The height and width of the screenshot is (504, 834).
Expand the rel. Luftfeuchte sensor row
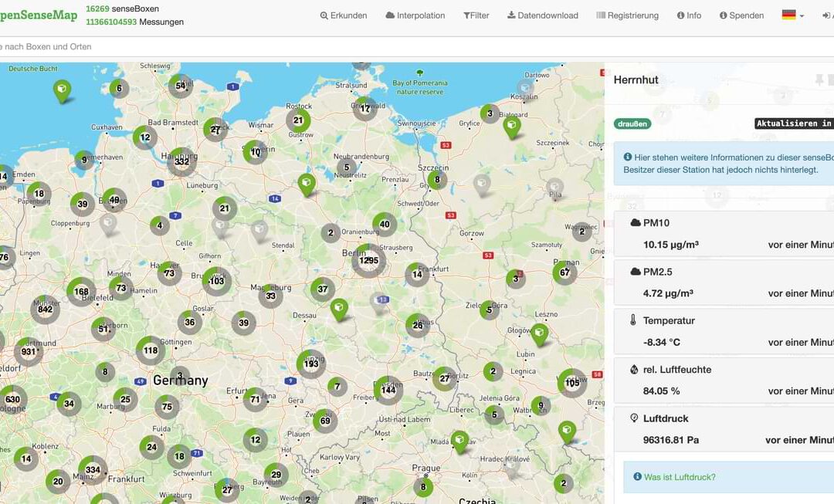coord(724,381)
